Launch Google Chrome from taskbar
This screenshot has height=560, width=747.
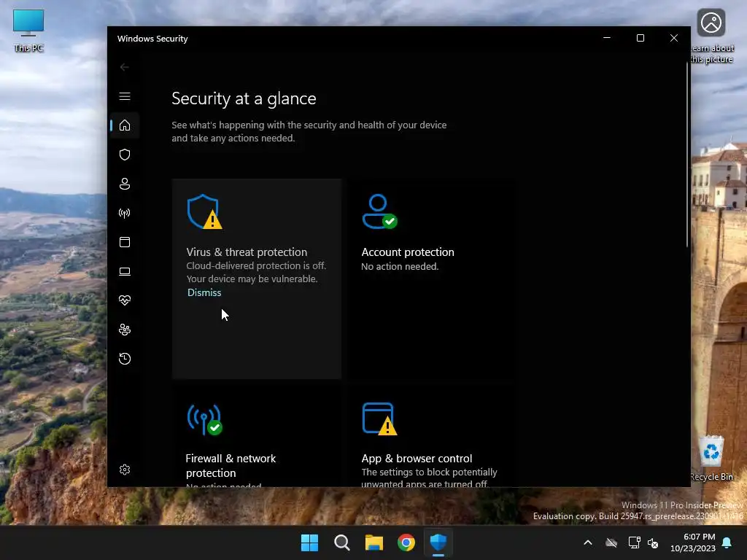point(406,542)
